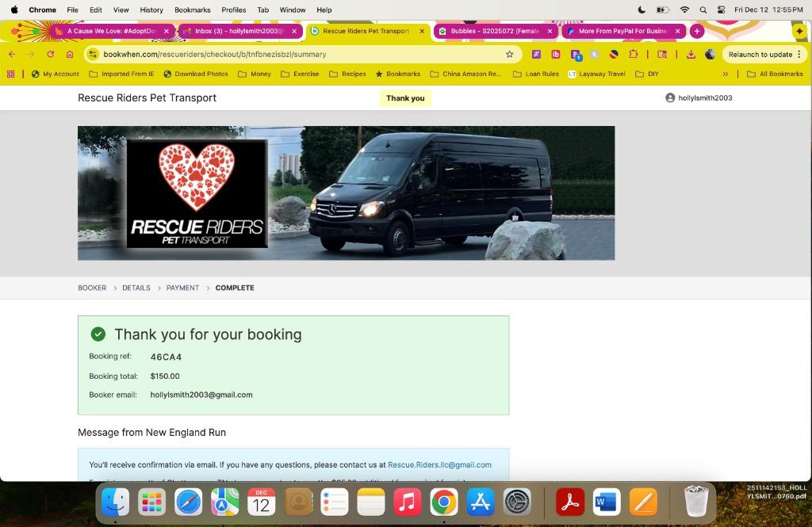Click the address bar URL field

point(301,55)
